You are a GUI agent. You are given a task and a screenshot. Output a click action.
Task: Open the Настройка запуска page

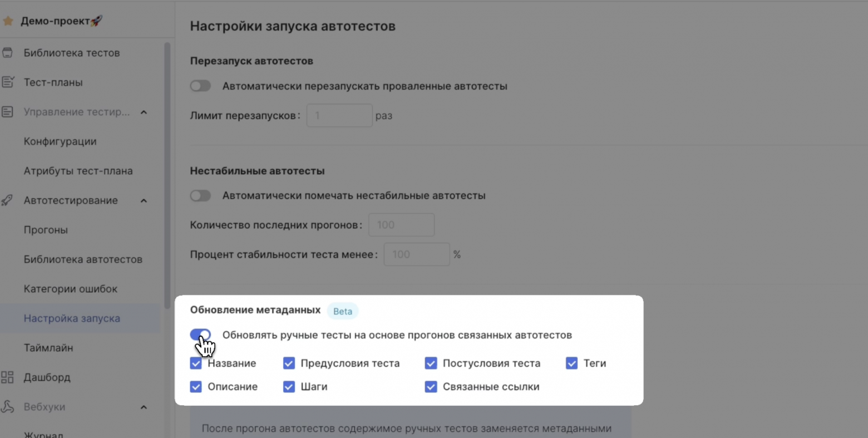[x=63, y=318]
